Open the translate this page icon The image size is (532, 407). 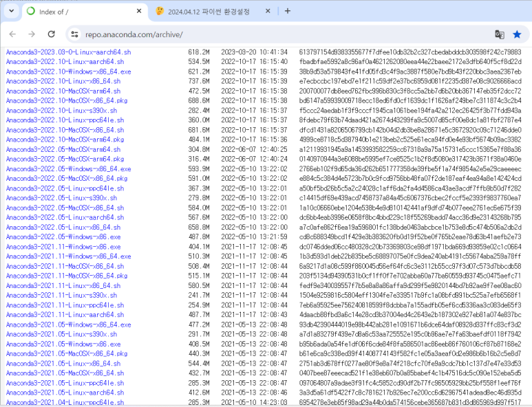tap(500, 34)
